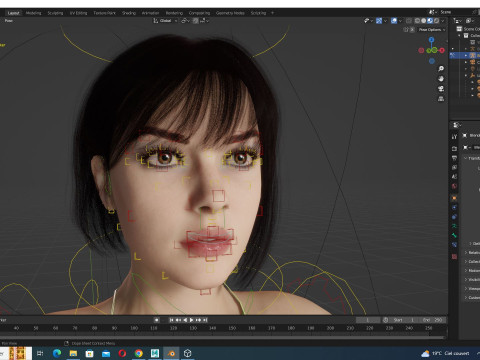
Task: Switch perspective/orthographic with grid icon
Action: (441, 99)
